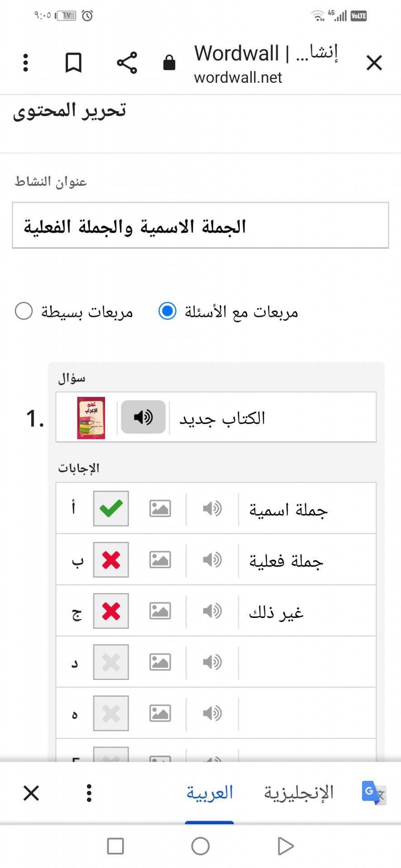Add audio to empty answer د
Screen dimensions: 401x868
coord(212,662)
